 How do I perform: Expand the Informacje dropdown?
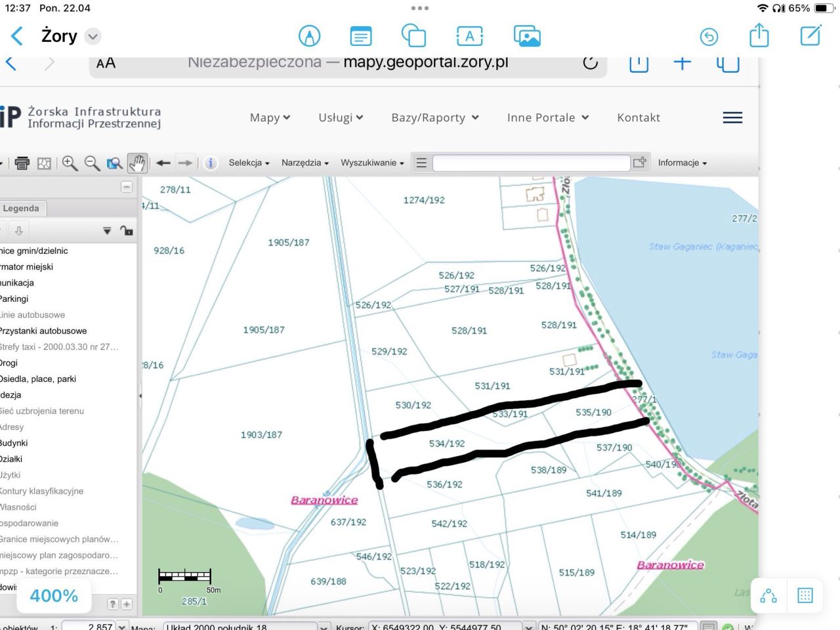tap(682, 163)
